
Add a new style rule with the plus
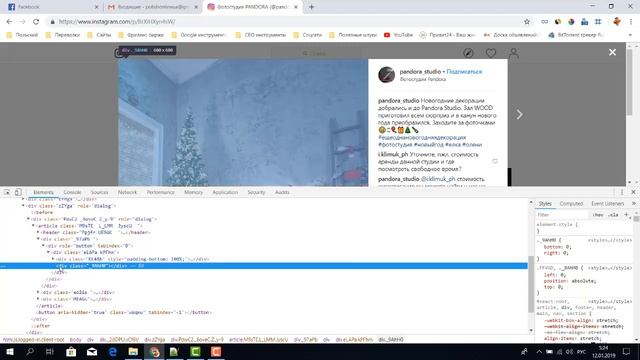click(x=626, y=214)
